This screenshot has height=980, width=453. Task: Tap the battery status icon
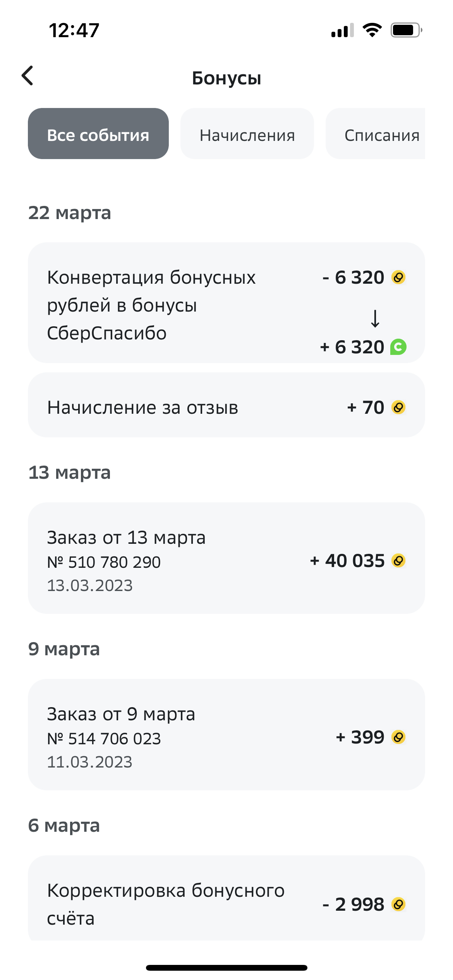coord(406,30)
